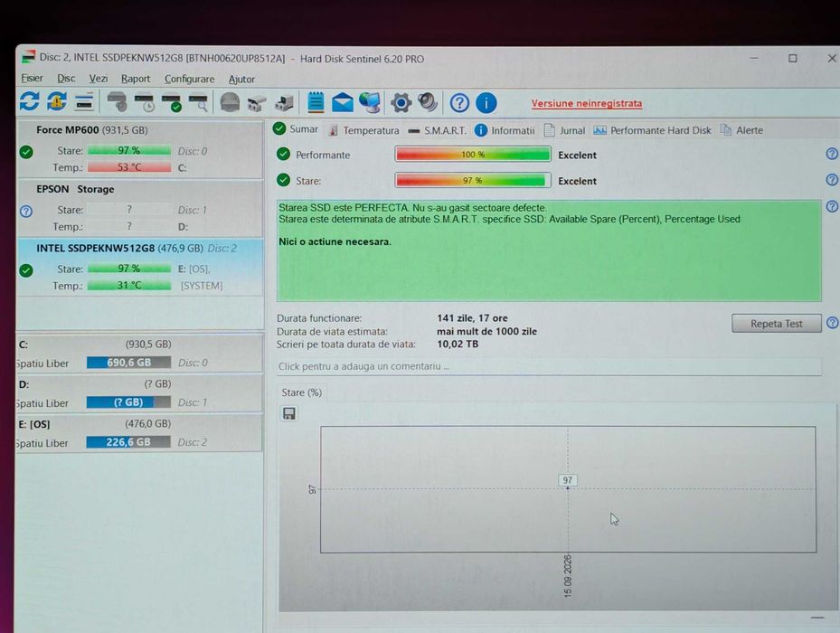This screenshot has width=840, height=633.
Task: Open the Disc menu
Action: 66,79
